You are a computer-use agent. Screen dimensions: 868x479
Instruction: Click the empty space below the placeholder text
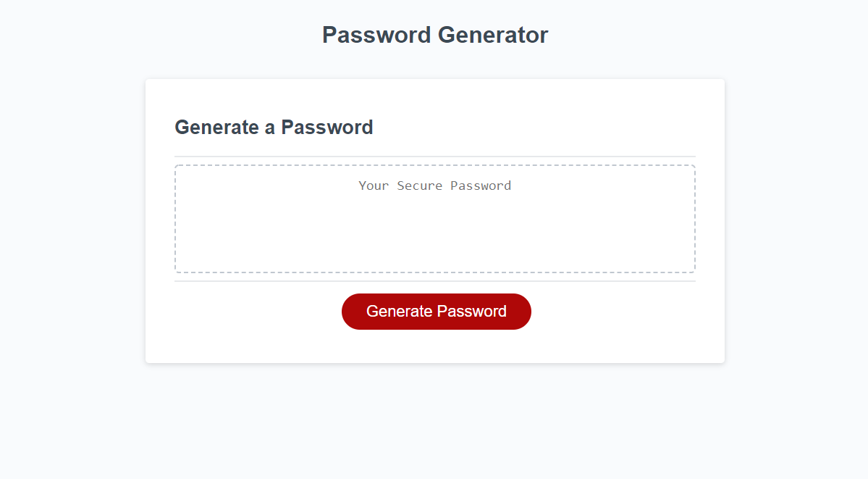[x=434, y=239]
